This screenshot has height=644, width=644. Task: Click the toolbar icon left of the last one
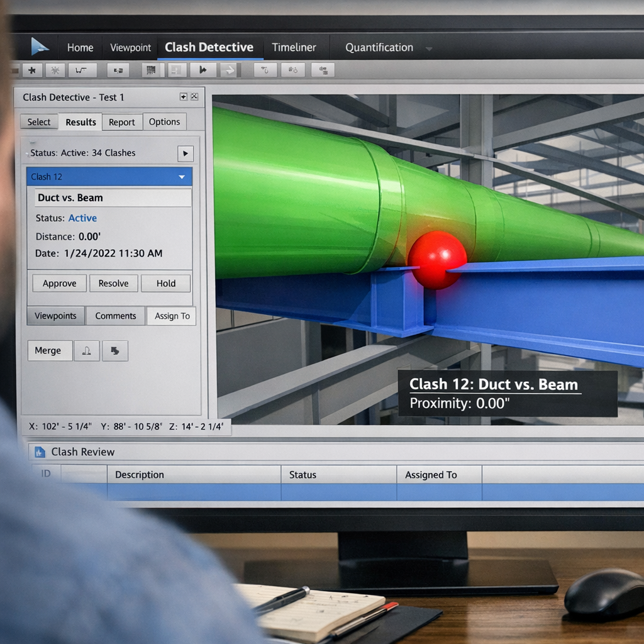click(293, 70)
